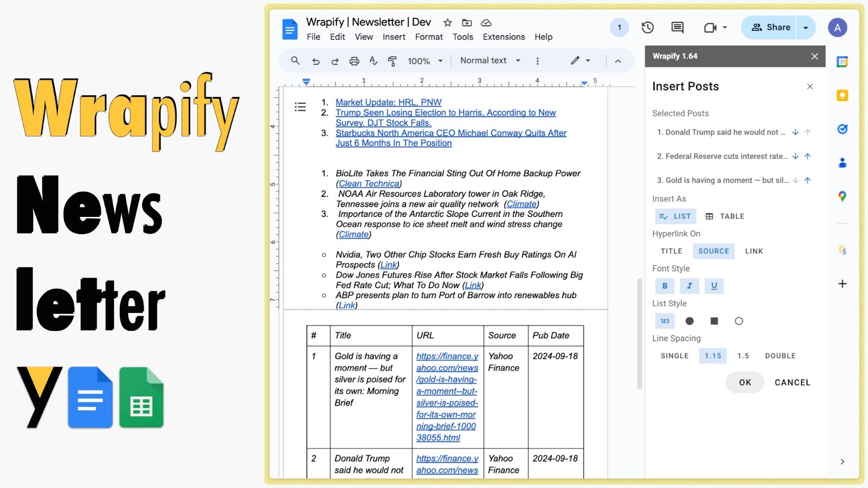Open the Edit menu
Screen dimensions: 868x488
tap(337, 37)
